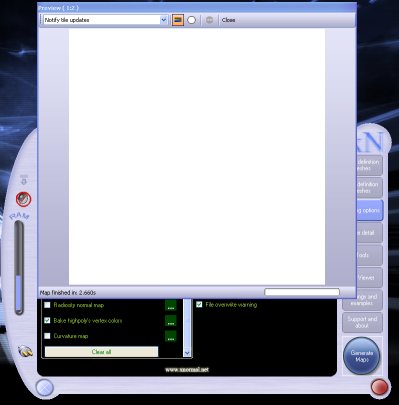Click the white circle icon in preview toolbar

pyautogui.click(x=191, y=20)
